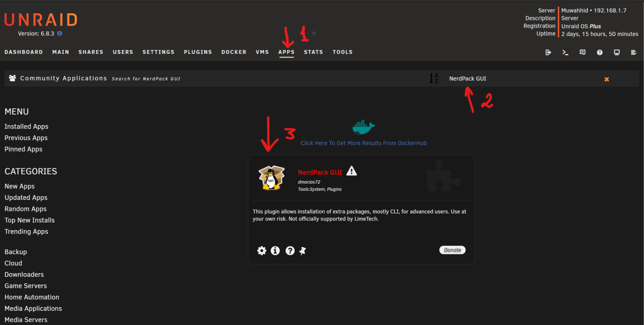Open the Users tab

(x=123, y=52)
